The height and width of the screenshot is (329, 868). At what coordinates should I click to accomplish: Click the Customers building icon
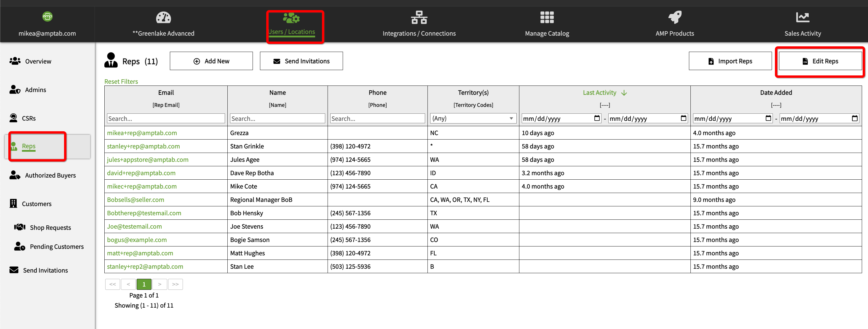(13, 203)
